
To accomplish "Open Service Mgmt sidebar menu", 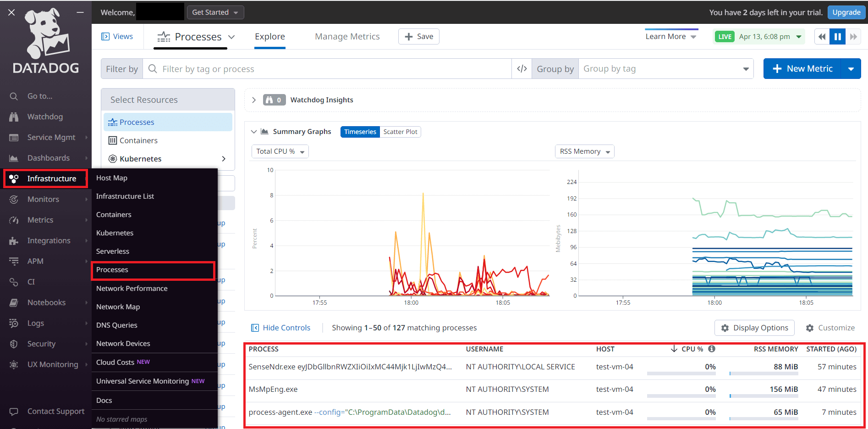I will [51, 137].
